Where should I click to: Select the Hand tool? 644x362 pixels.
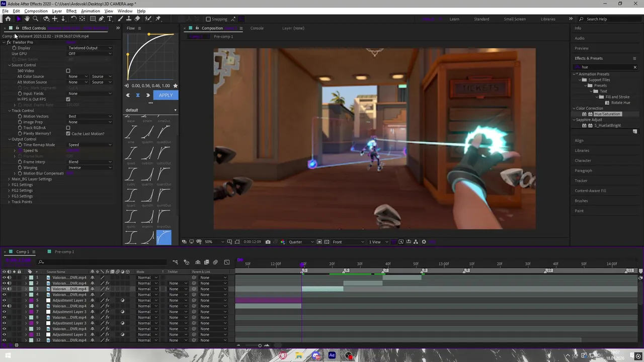(27, 19)
